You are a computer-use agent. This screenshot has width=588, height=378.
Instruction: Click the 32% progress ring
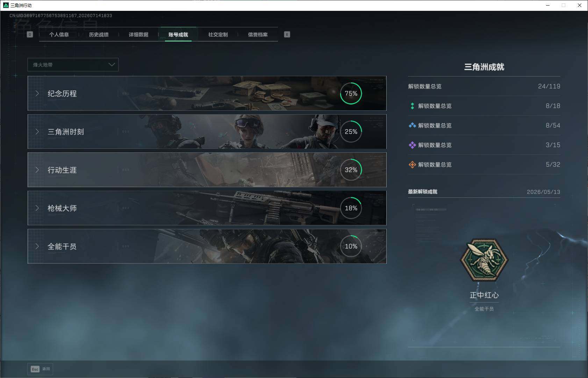pyautogui.click(x=351, y=170)
